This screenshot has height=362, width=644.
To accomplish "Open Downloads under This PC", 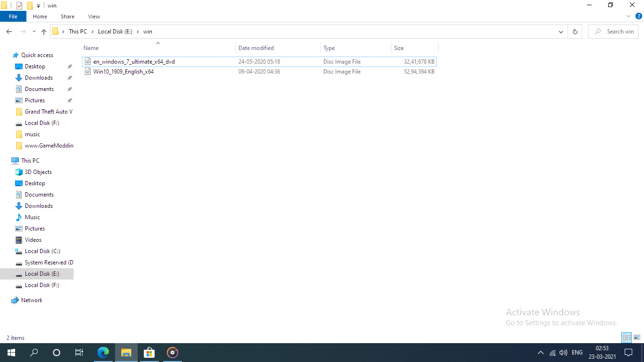I will tap(39, 206).
